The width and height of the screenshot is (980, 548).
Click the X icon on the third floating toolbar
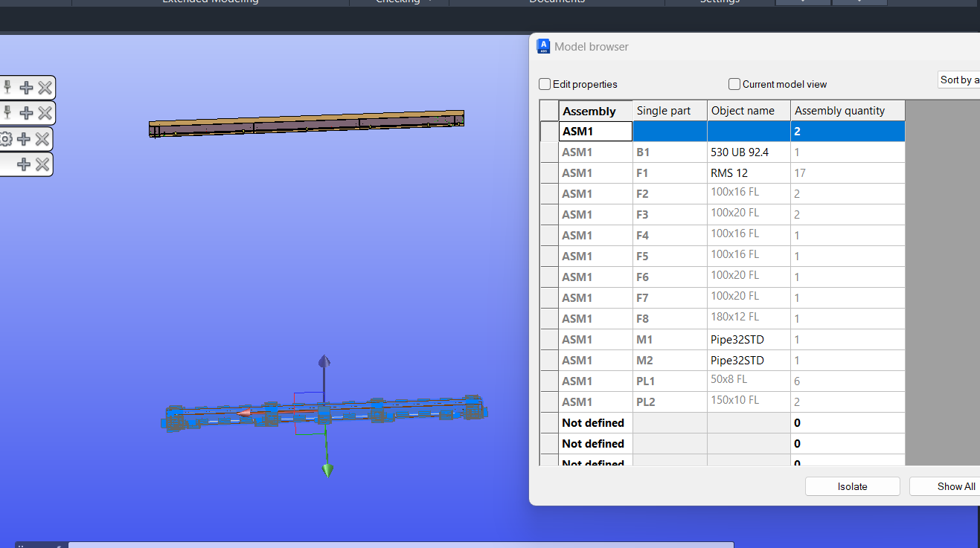[43, 138]
